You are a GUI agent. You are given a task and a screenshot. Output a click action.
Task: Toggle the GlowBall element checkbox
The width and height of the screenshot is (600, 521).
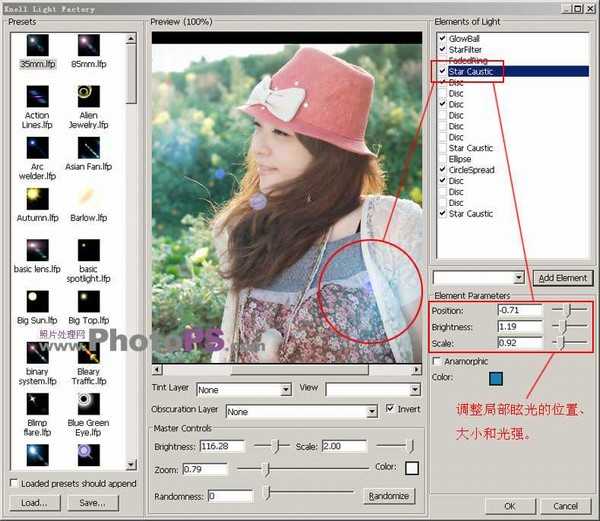441,38
